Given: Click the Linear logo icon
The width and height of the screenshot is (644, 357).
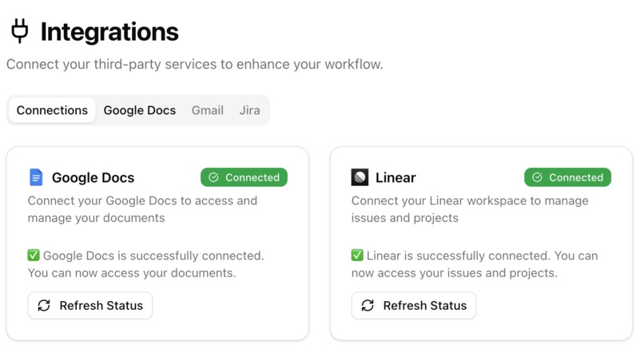Looking at the screenshot, I should [x=360, y=177].
